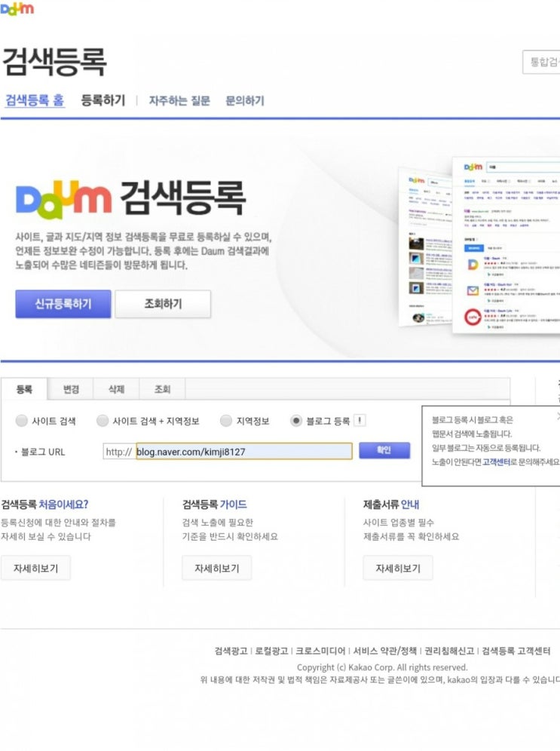Open the 검색광고 footer link

231,651
